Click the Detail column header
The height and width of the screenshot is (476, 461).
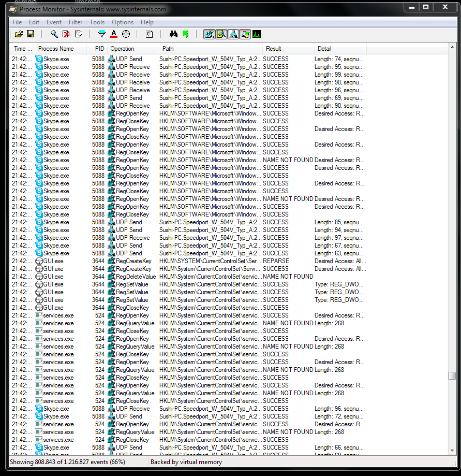click(340, 49)
